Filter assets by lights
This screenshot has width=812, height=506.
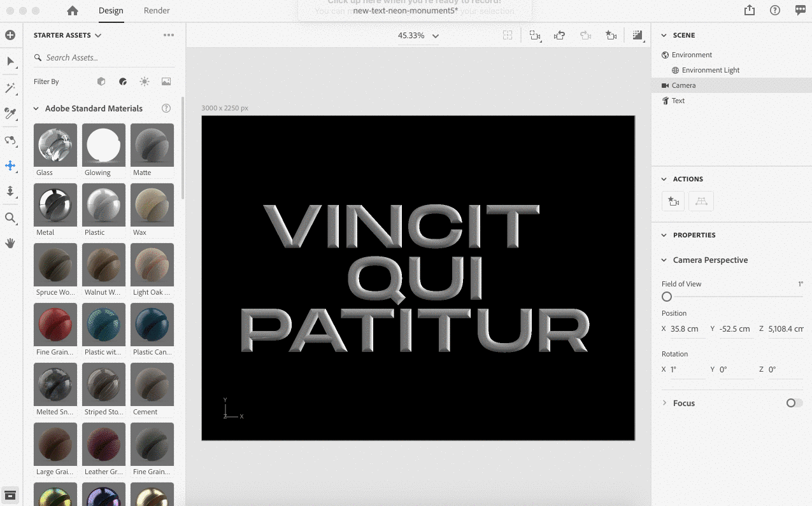click(x=145, y=81)
